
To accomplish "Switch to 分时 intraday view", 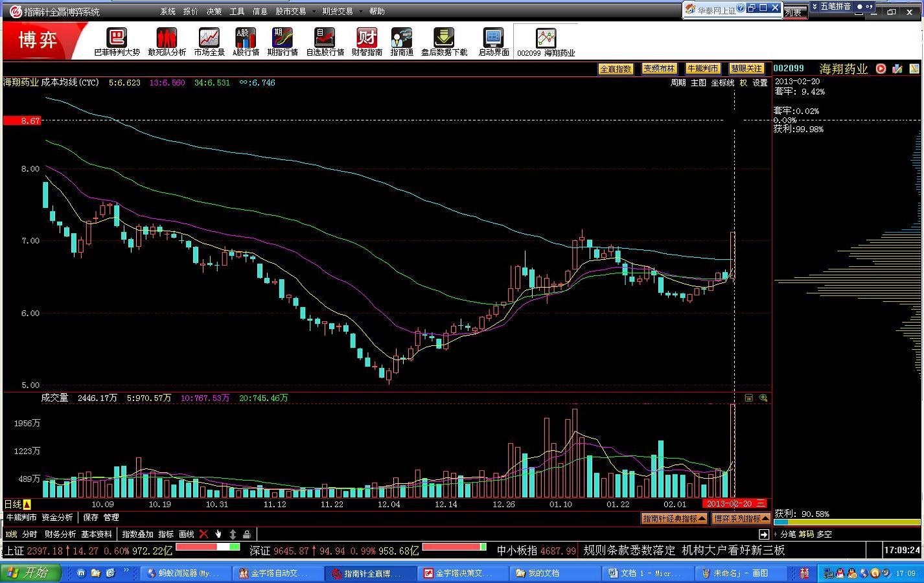I will click(30, 534).
